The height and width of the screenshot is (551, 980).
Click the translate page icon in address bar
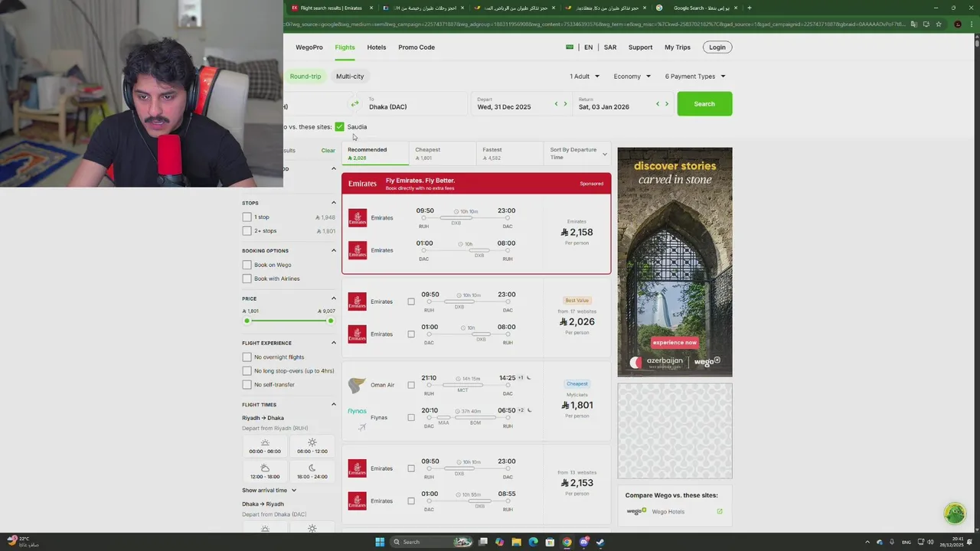[x=913, y=24]
